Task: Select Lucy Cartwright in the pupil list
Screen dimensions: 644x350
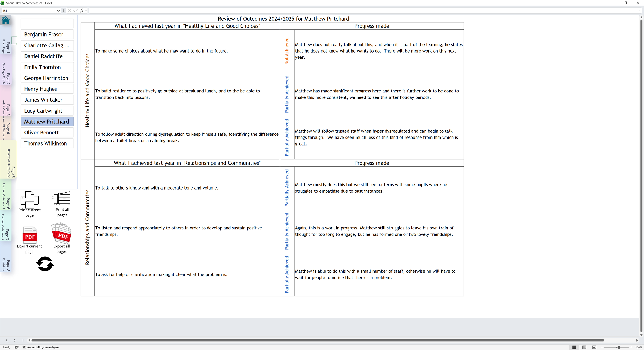Action: (47, 111)
